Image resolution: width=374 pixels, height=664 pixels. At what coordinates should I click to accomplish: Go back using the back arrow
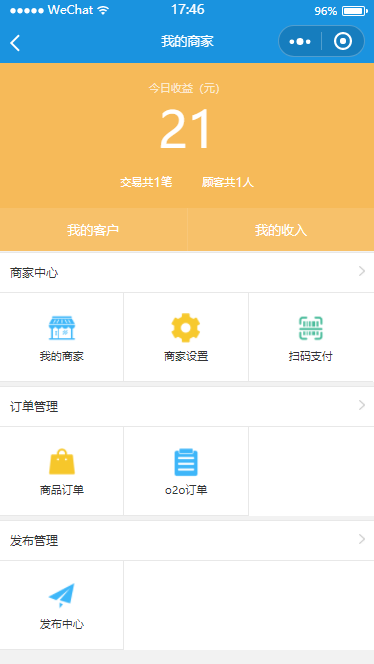[x=15, y=43]
